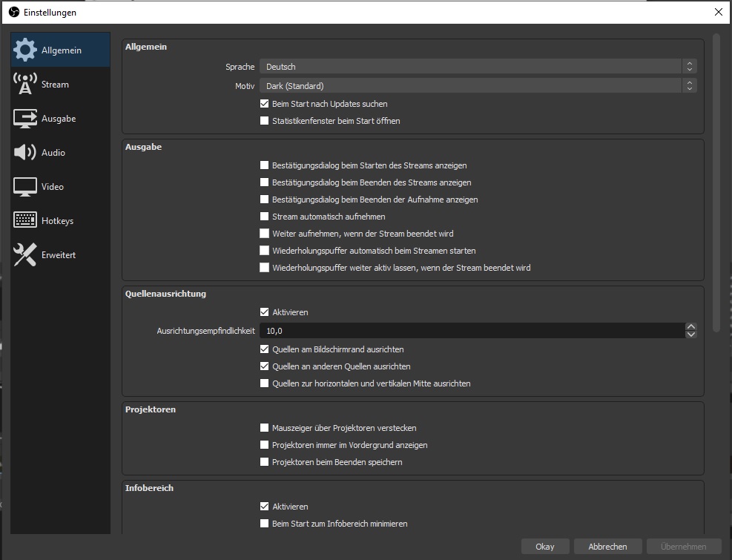This screenshot has height=560, width=732.
Task: Go to Video settings label
Action: [52, 187]
